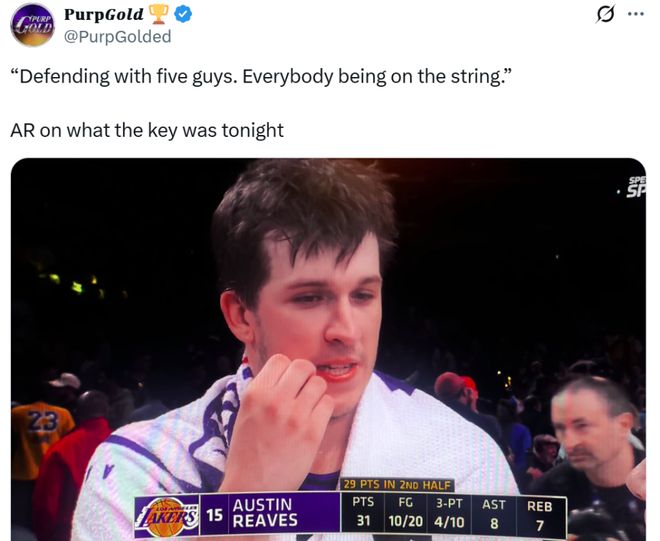Viewport: 660px width, 541px height.
Task: Click the blue verified checkmark badge
Action: tap(183, 14)
